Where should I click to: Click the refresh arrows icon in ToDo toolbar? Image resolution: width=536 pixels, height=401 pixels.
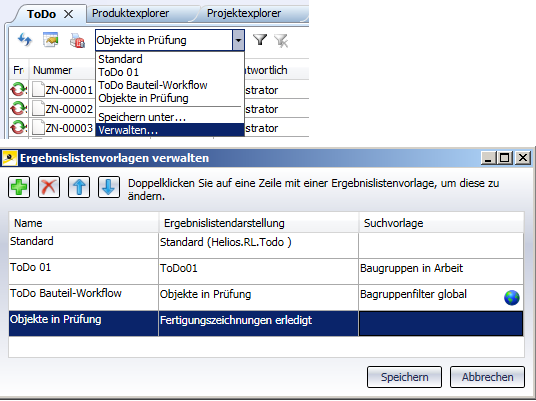pos(25,40)
